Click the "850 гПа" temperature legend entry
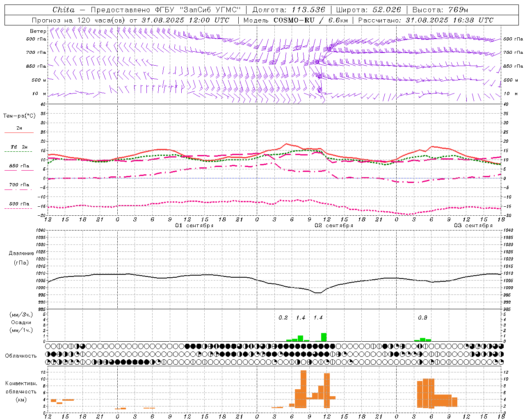The width and height of the screenshot is (525, 420). pyautogui.click(x=19, y=166)
